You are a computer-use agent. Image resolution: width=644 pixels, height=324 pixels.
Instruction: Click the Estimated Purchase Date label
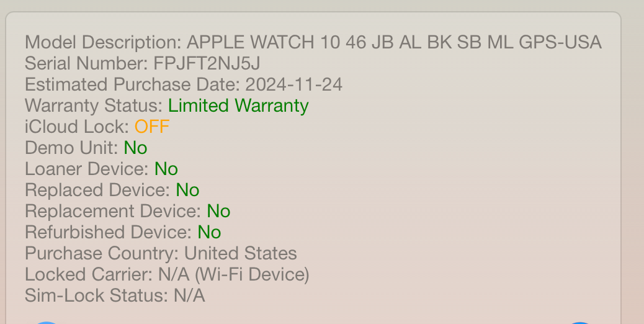pyautogui.click(x=132, y=84)
